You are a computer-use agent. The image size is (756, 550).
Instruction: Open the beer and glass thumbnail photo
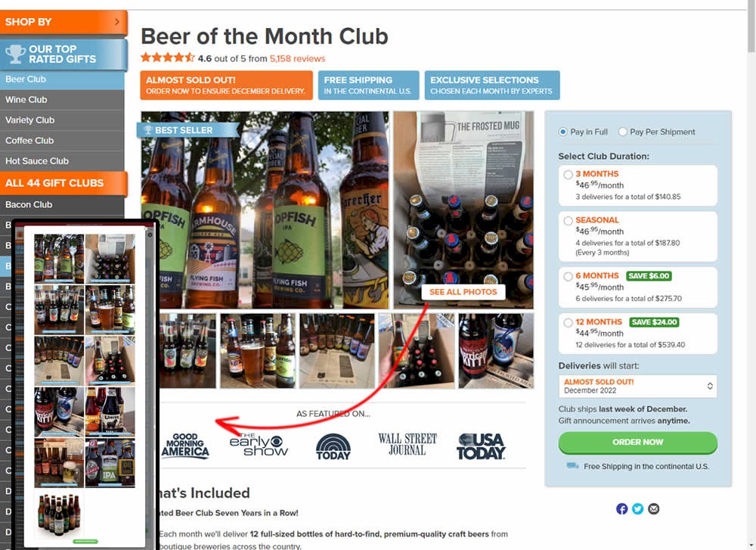(x=258, y=351)
